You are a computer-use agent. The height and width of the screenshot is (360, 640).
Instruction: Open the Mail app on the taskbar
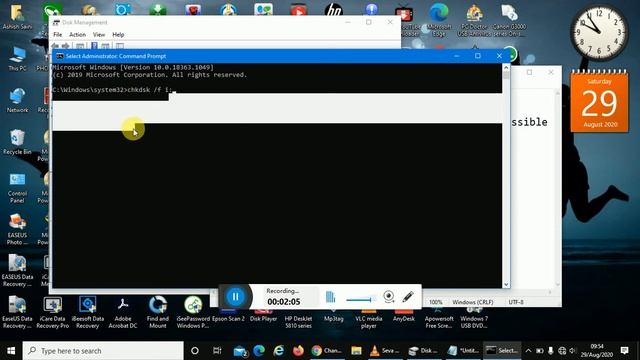tap(240, 351)
